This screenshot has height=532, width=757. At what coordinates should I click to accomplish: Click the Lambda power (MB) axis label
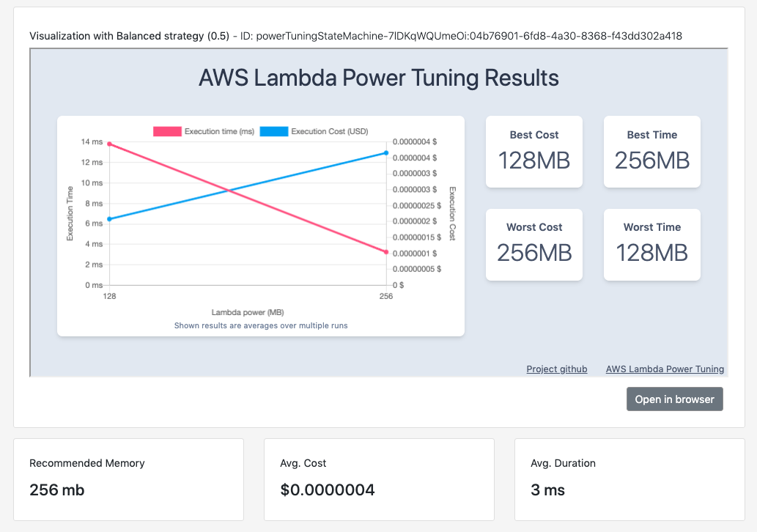click(x=248, y=312)
